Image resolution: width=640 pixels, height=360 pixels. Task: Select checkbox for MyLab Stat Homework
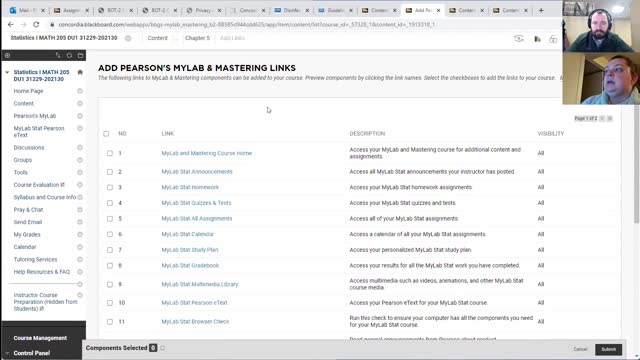(110, 187)
